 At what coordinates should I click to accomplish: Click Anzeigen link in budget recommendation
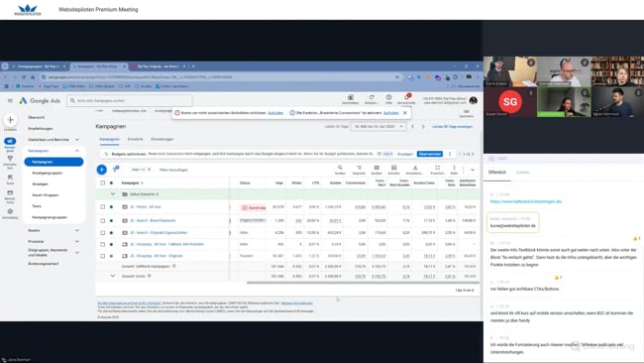pos(405,154)
